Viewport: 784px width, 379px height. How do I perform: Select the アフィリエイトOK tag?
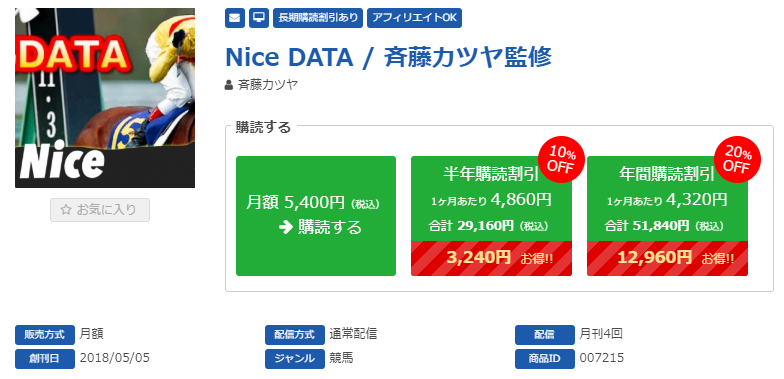coord(414,18)
